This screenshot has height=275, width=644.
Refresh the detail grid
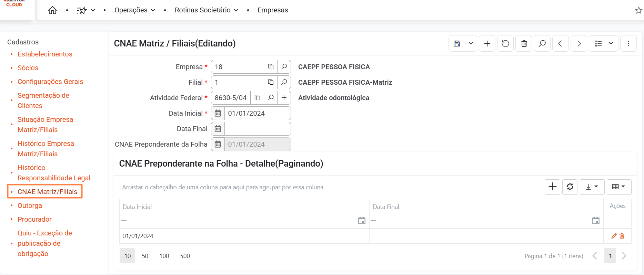coord(570,187)
